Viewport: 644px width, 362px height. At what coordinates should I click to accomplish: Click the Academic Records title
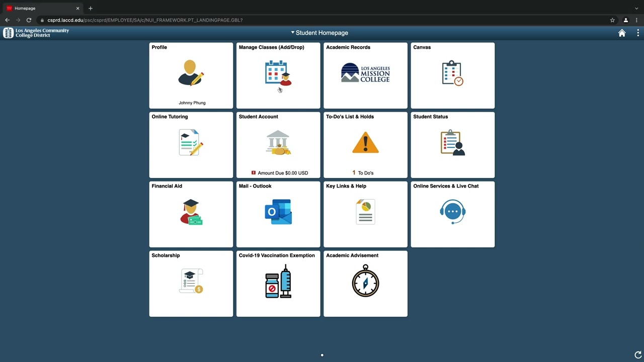(348, 47)
